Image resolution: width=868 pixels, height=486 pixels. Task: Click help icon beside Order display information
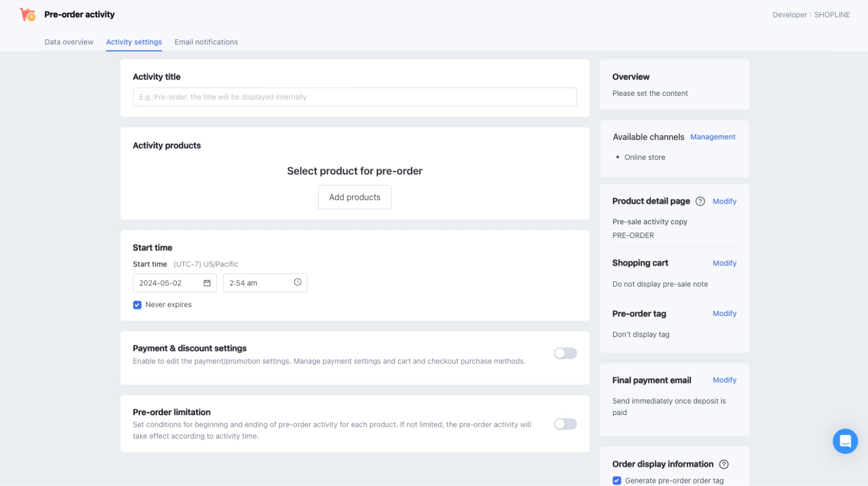pyautogui.click(x=724, y=465)
